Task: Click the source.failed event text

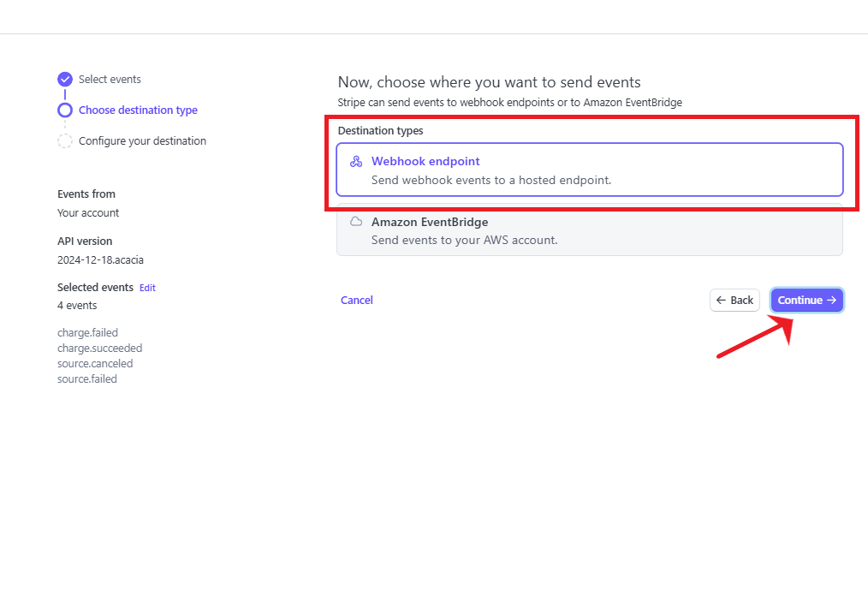Action: (x=87, y=379)
